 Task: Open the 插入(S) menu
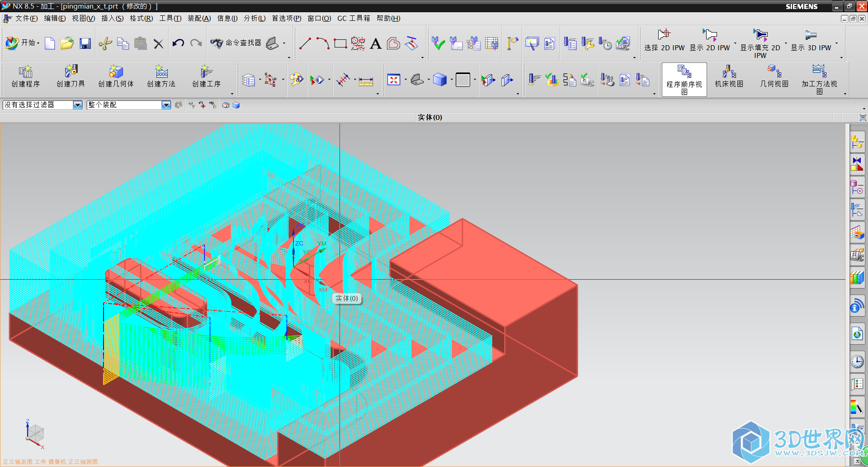tap(113, 18)
